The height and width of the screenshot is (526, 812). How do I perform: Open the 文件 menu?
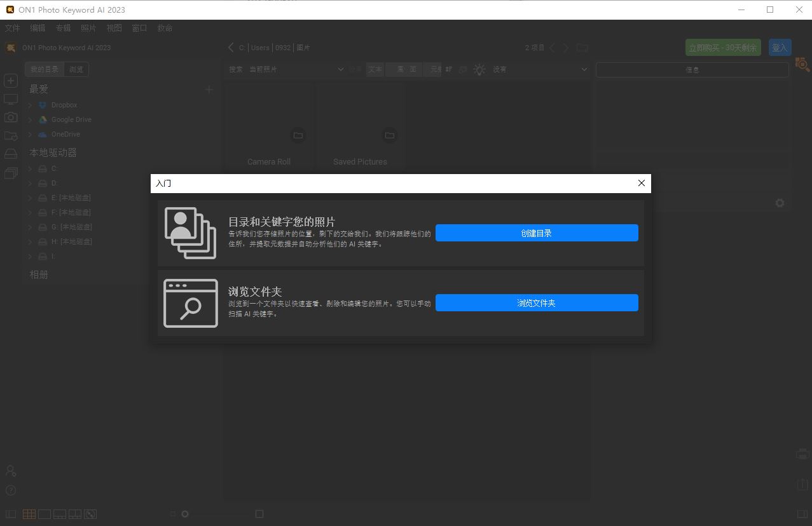(x=13, y=28)
